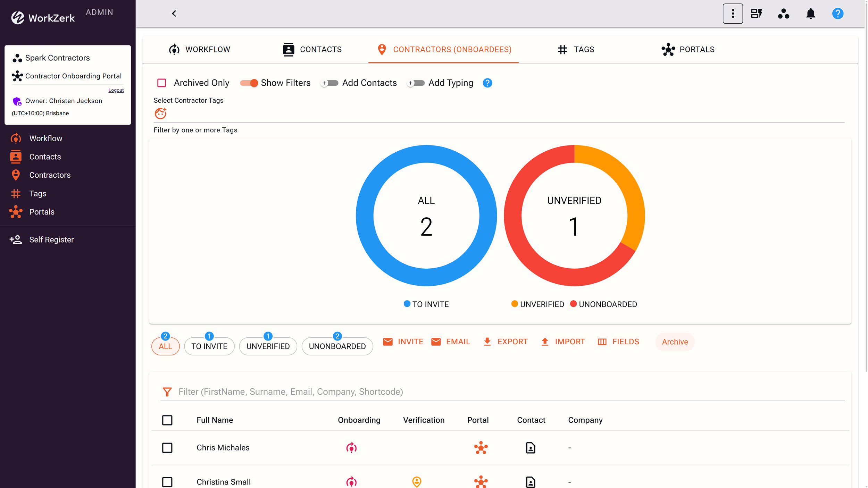
Task: Select the checkbox next to Chris Michales
Action: [x=167, y=448]
